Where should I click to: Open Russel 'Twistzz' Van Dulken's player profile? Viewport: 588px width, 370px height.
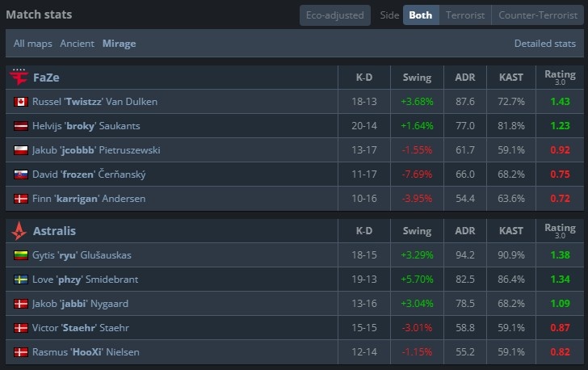click(94, 102)
